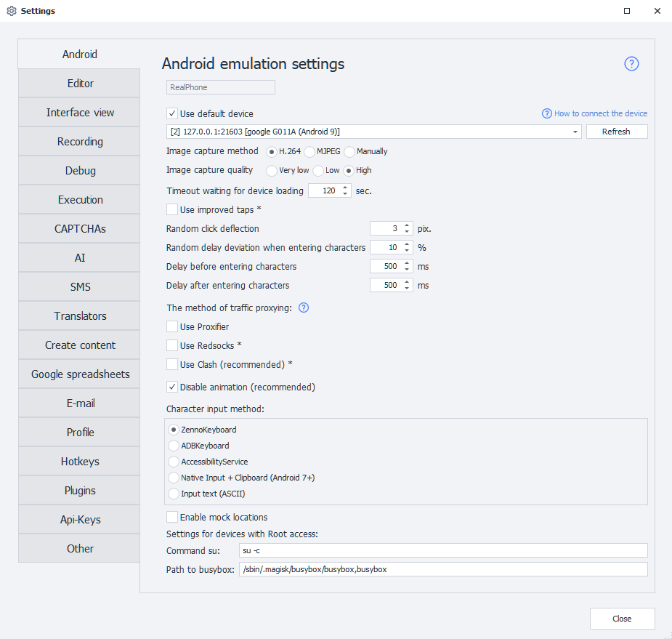Enable mock locations checkbox

172,517
